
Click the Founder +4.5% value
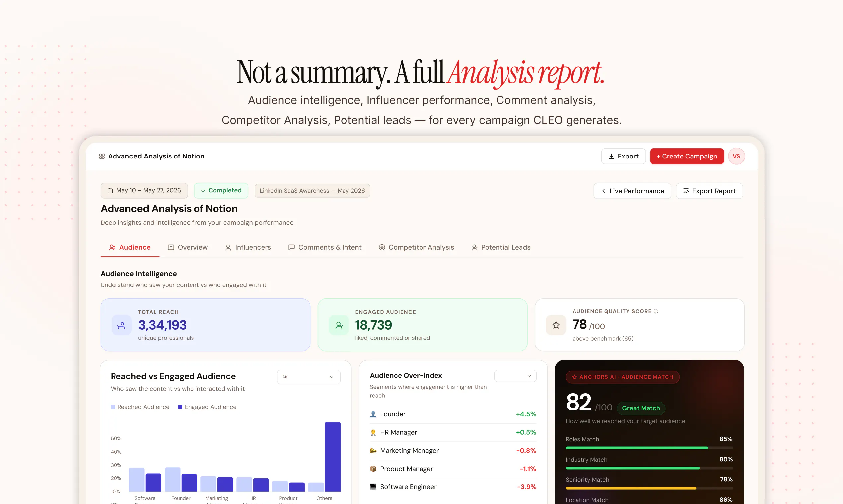[526, 414]
